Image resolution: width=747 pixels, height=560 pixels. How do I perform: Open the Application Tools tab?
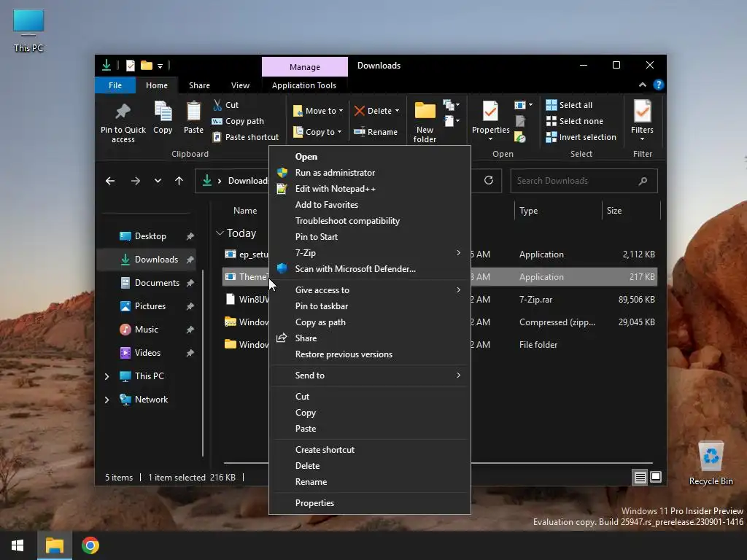click(304, 85)
